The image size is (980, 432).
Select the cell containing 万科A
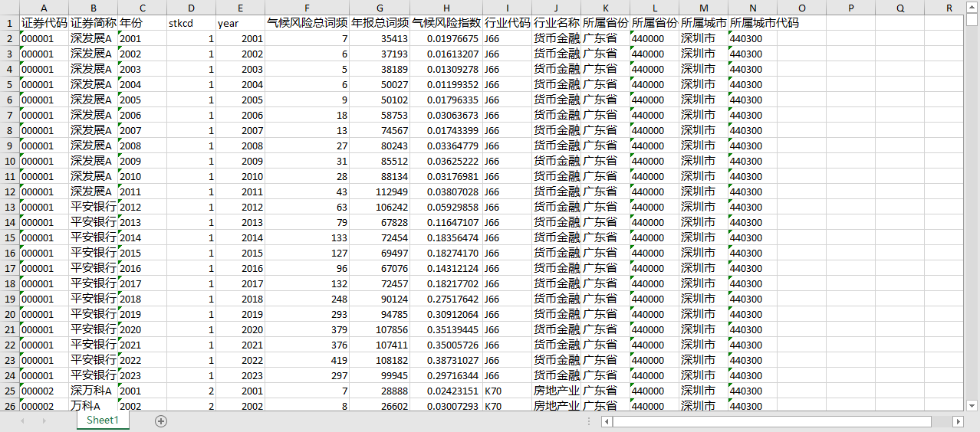pyautogui.click(x=93, y=406)
